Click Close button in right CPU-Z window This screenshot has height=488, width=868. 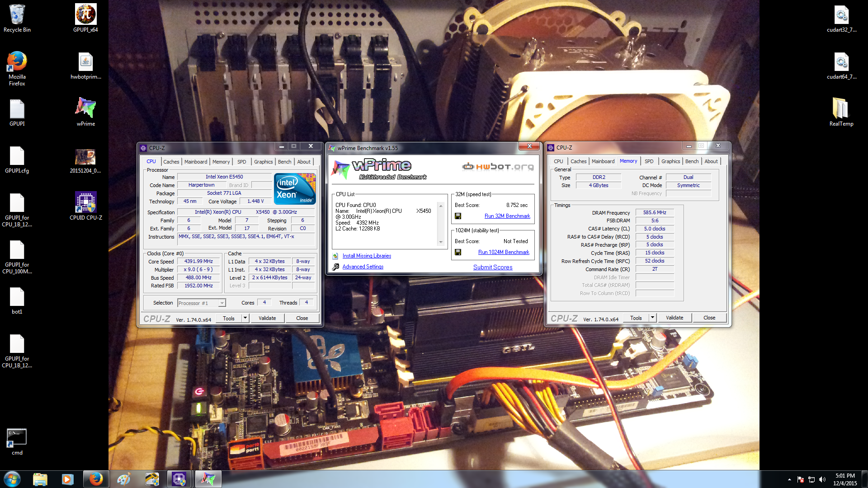coord(709,318)
